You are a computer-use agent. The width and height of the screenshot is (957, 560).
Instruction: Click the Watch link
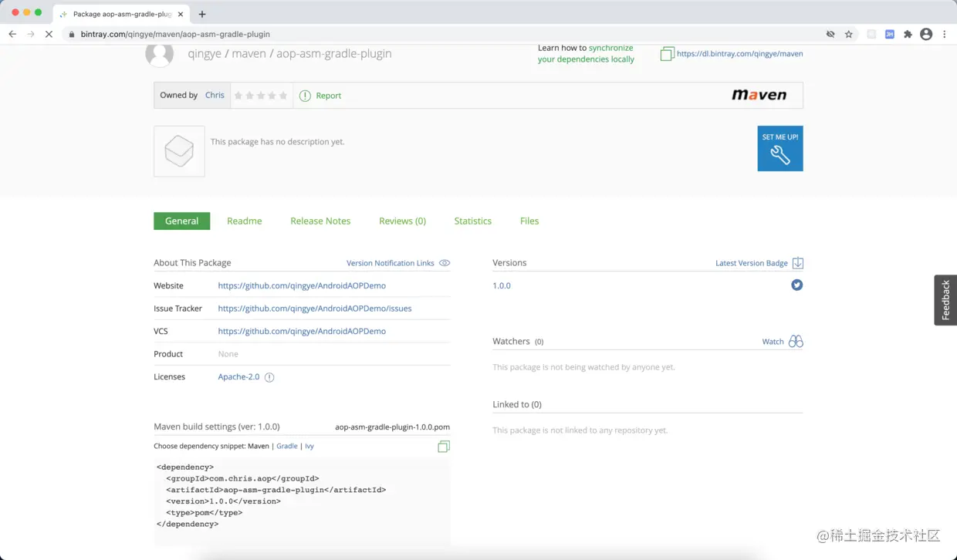click(x=773, y=342)
